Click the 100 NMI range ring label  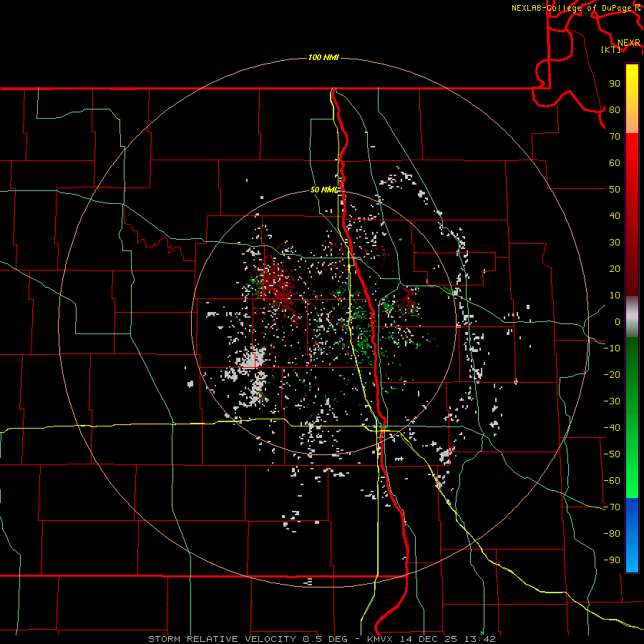[x=323, y=57]
